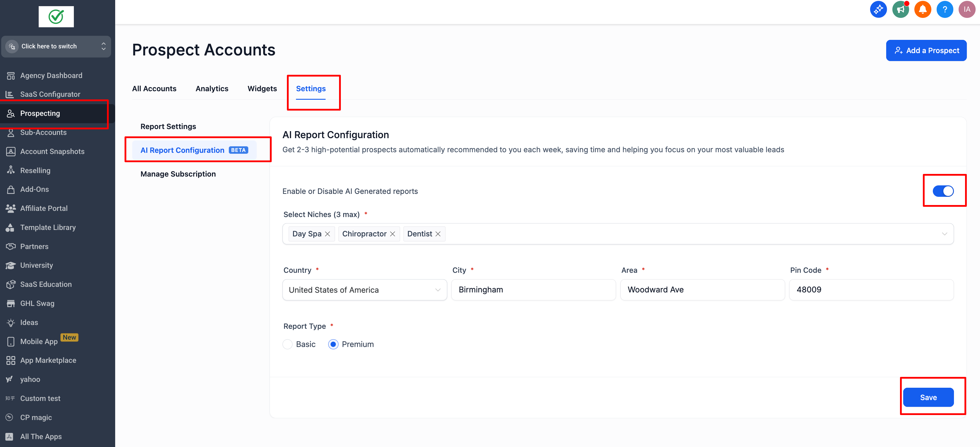This screenshot has height=447, width=980.
Task: Click the Add a Prospect button
Action: coord(926,51)
